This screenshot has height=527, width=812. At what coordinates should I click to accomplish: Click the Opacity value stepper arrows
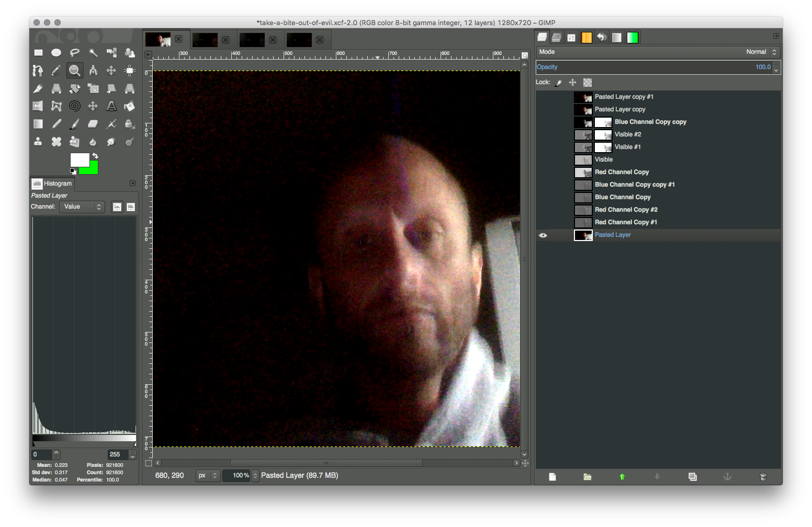point(776,67)
